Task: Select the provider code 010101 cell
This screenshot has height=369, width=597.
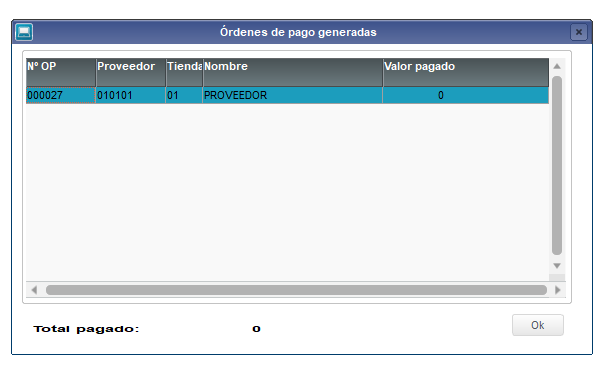Action: point(131,95)
